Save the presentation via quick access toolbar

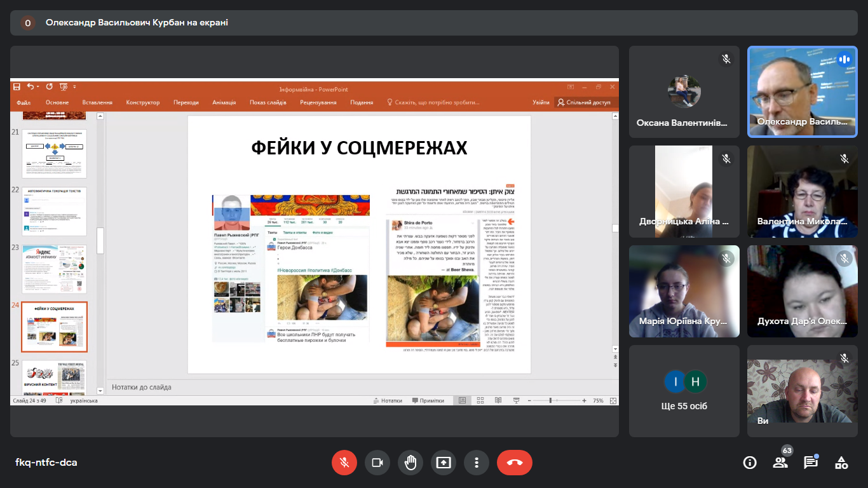18,87
